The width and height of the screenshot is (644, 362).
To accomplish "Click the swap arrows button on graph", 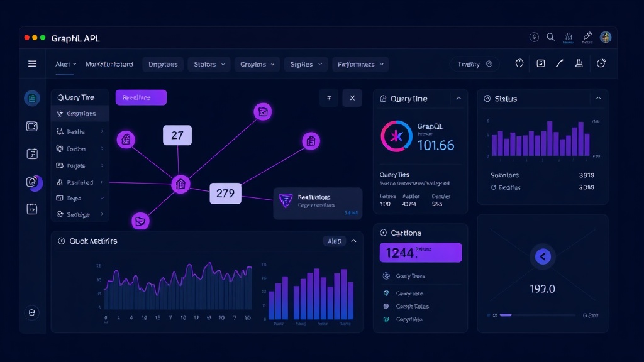I will pos(329,97).
